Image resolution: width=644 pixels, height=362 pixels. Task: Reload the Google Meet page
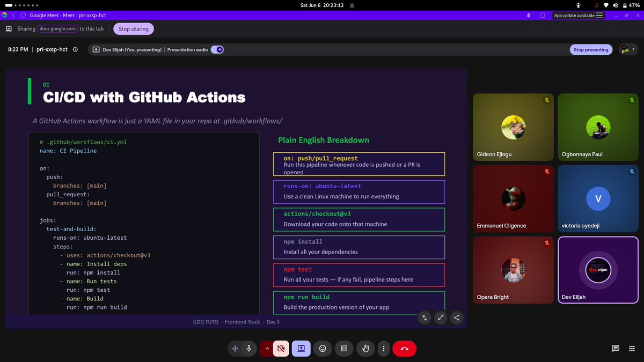coord(23,16)
